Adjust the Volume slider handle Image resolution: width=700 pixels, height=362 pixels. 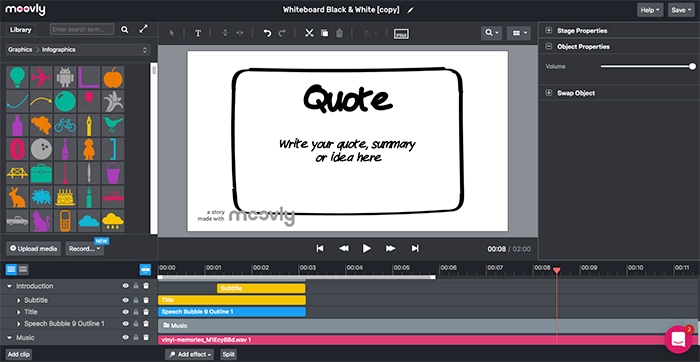[x=692, y=67]
